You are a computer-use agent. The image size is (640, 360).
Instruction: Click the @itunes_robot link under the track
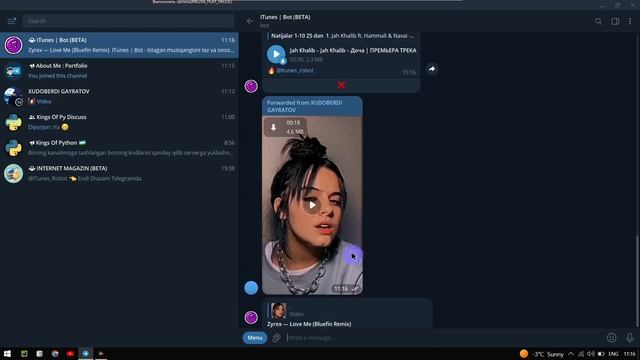pyautogui.click(x=295, y=70)
